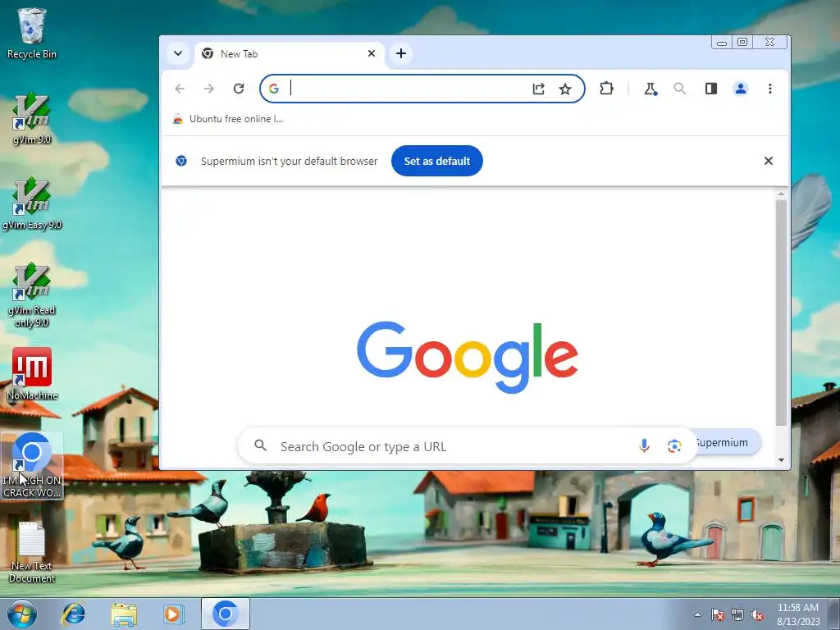Screen dimensions: 840x630
Task: Bookmark this tab with the star
Action: 564,89
